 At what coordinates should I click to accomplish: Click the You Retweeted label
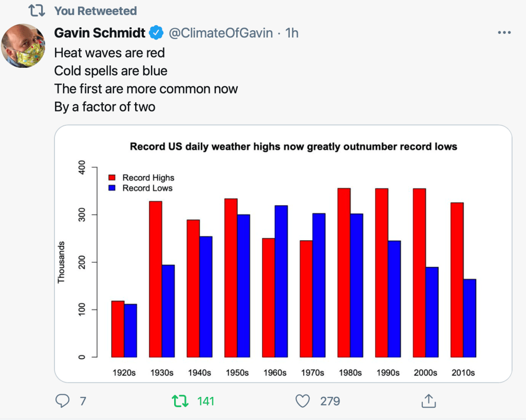tap(96, 11)
